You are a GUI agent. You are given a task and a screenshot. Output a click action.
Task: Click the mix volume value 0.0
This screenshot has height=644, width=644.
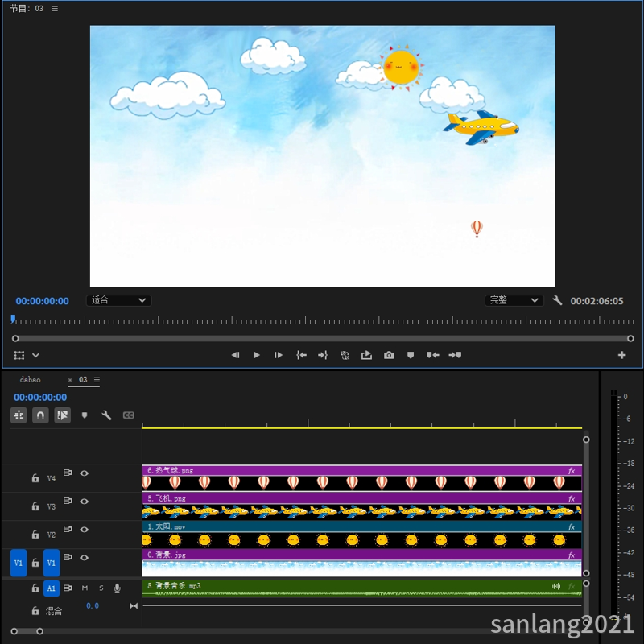point(93,606)
